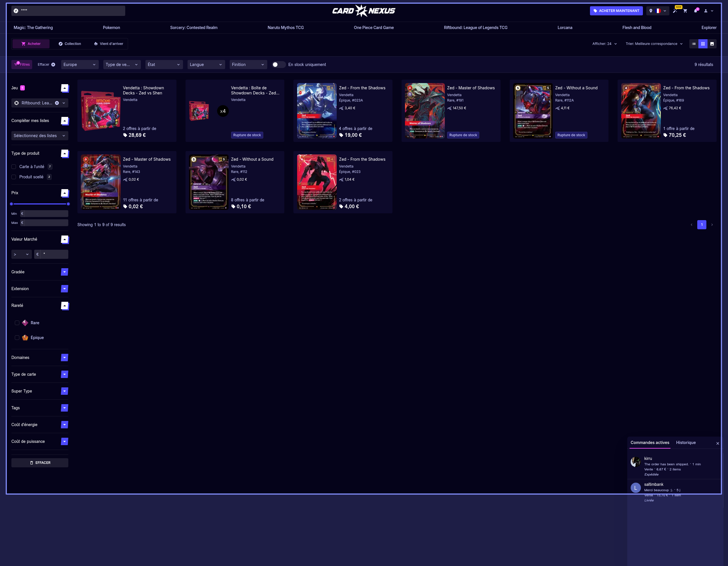
Task: Open the Pokemon menu
Action: [x=111, y=28]
